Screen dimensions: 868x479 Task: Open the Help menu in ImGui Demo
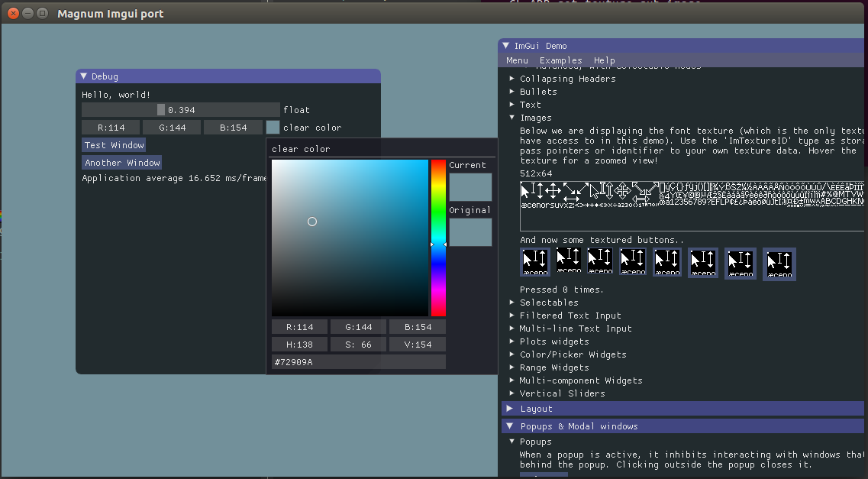(x=605, y=60)
